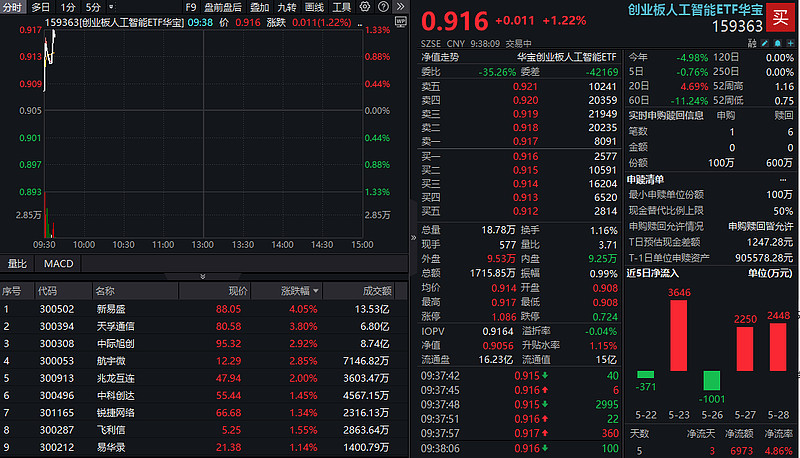Image resolution: width=800 pixels, height=458 pixels.
Task: Collapse indicator panel with down chevron
Action: [203, 276]
